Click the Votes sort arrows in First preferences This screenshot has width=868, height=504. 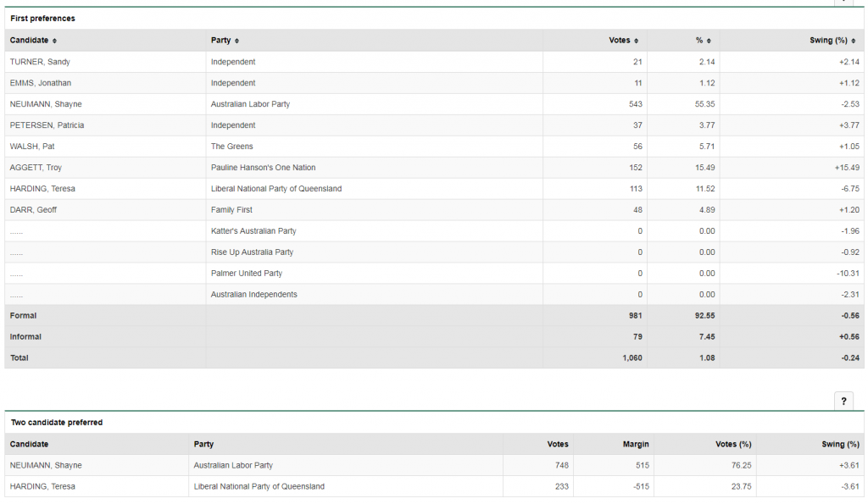636,41
